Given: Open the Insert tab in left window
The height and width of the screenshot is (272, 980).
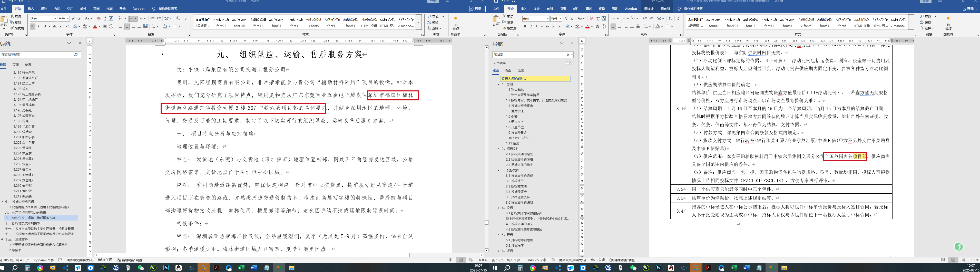Looking at the screenshot, I should 31,9.
